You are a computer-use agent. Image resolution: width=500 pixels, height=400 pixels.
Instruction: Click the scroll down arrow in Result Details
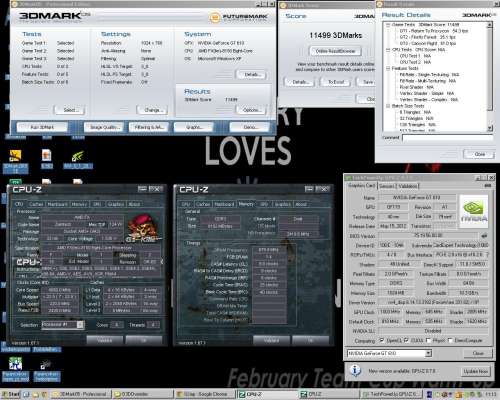(490, 128)
